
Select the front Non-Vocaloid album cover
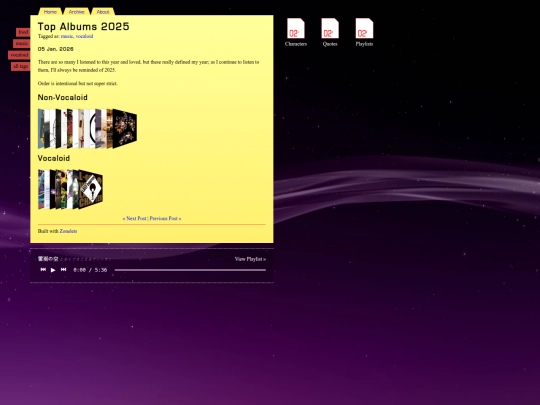click(x=125, y=128)
